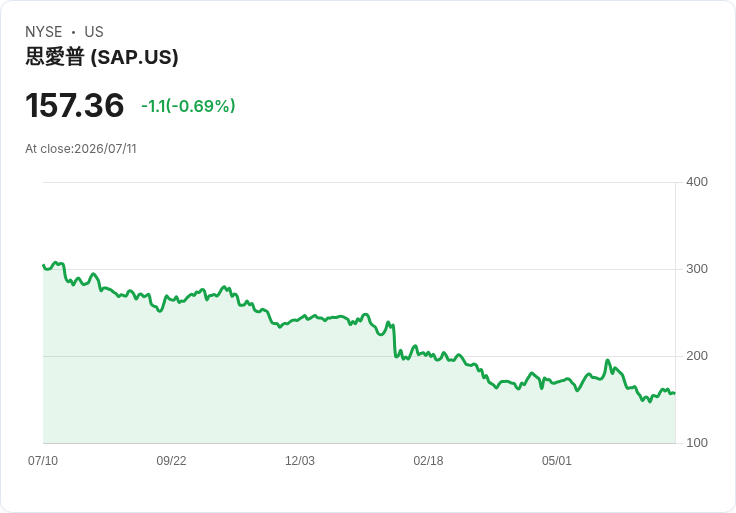Select the 12/03 date label
736x513 pixels.
(300, 460)
